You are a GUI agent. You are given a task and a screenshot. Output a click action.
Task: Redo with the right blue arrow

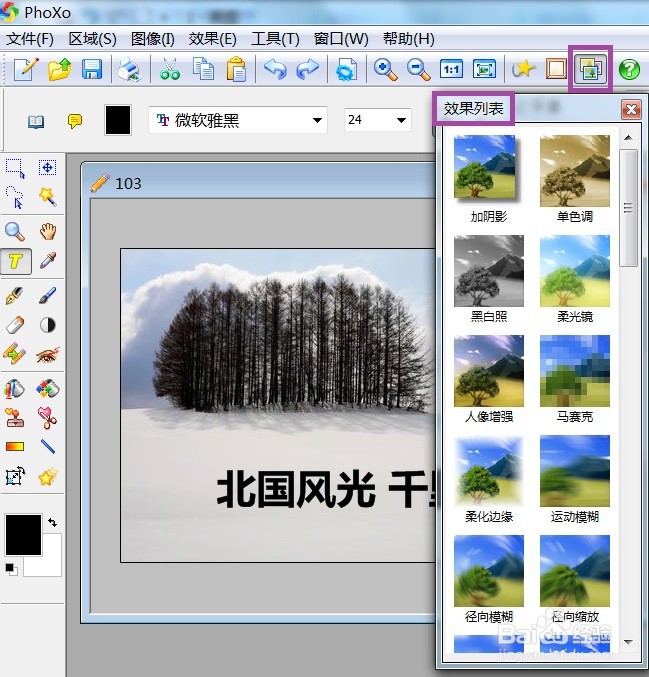pos(307,69)
